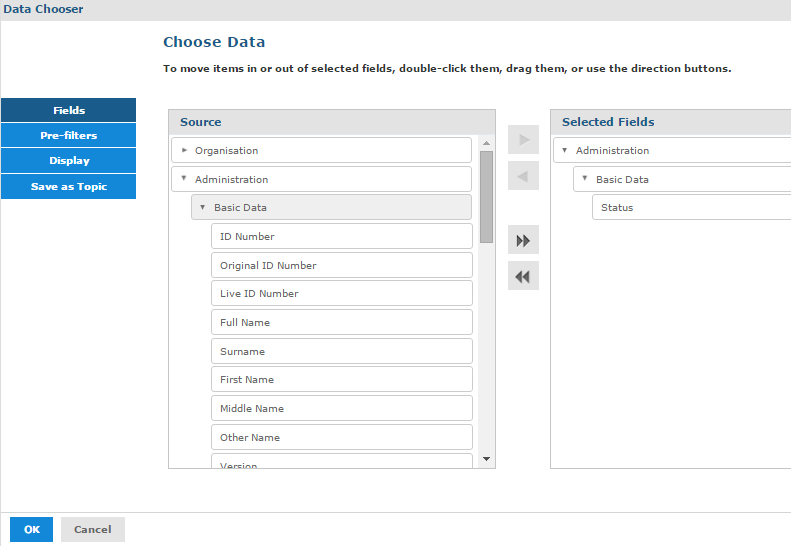791x546 pixels.
Task: Collapse the Administration node in Source
Action: (184, 179)
